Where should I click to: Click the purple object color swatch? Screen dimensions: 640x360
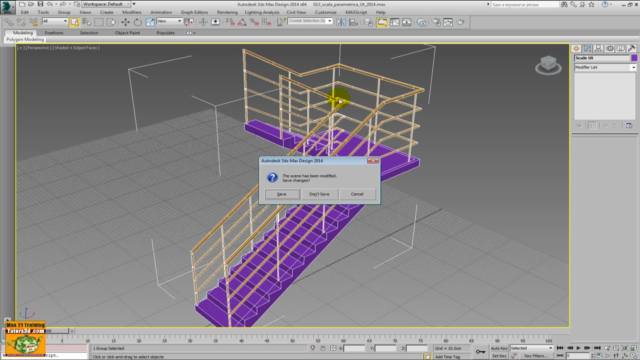pyautogui.click(x=634, y=58)
